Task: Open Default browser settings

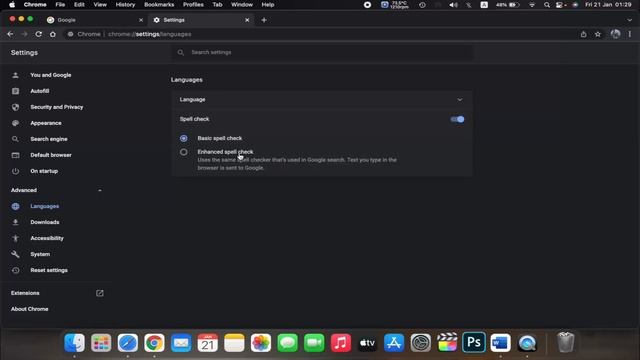Action: point(51,155)
